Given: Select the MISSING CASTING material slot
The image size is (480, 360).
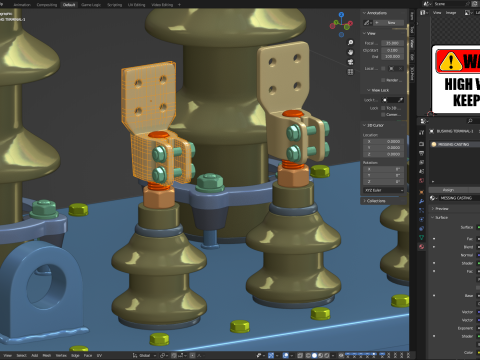Looking at the screenshot, I should (x=455, y=144).
